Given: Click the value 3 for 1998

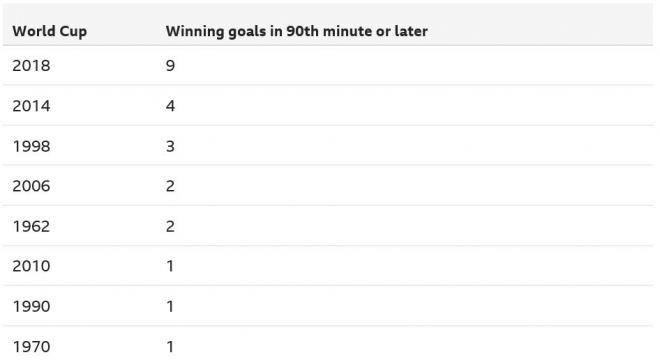Looking at the screenshot, I should (170, 146).
